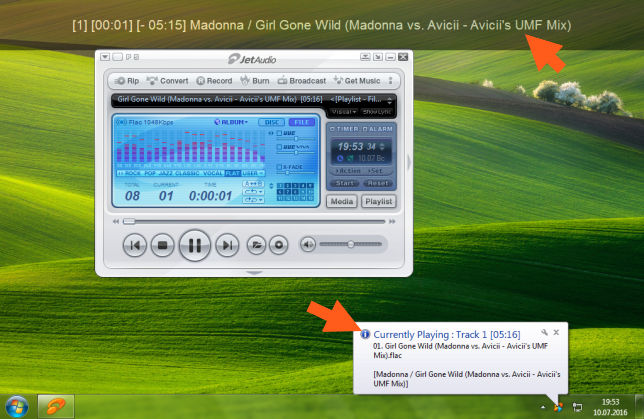Open the Visual dropdown
The image size is (644, 419).
tap(343, 112)
